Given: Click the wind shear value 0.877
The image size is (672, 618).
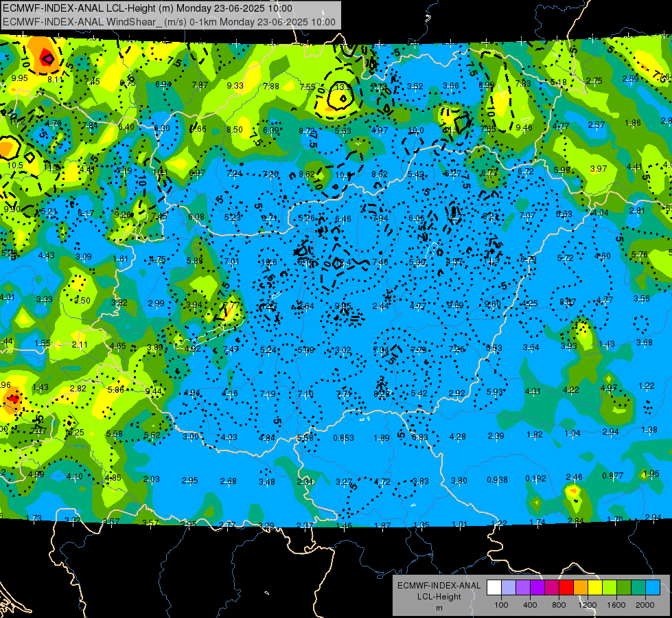Looking at the screenshot, I should click(612, 475).
